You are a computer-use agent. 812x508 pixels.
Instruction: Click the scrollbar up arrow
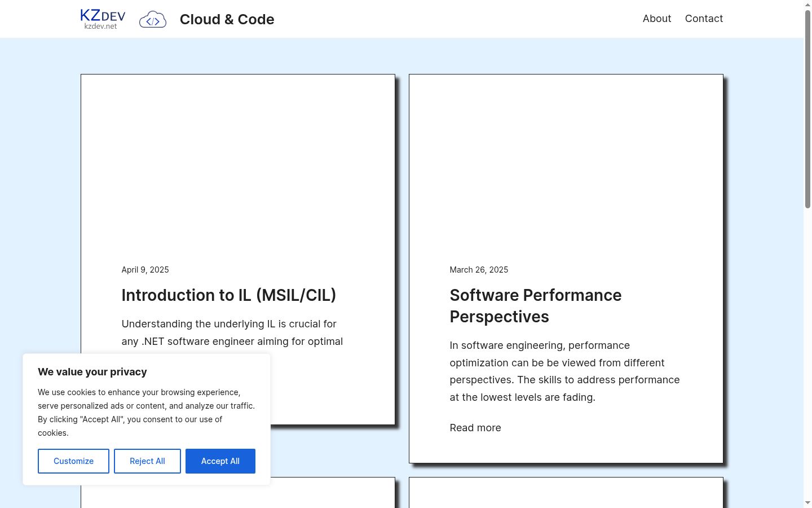(x=807, y=5)
